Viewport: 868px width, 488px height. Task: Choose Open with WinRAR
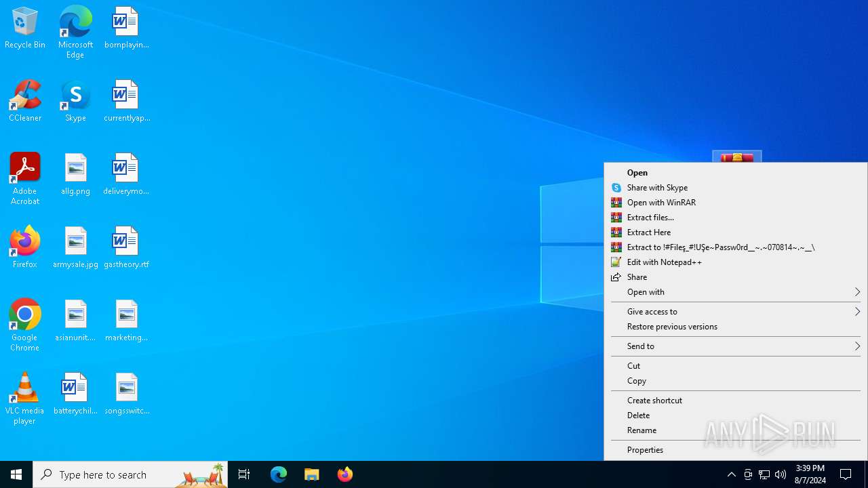click(736, 203)
